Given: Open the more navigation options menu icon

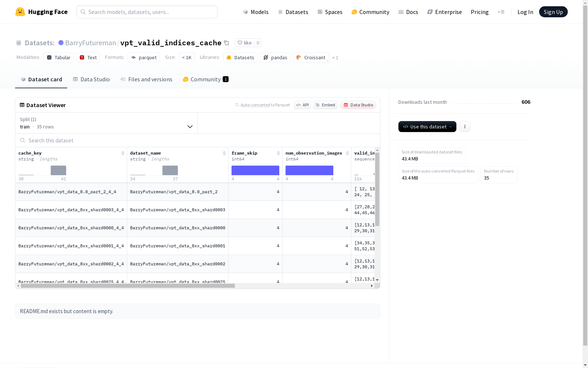Looking at the screenshot, I should pos(501,12).
